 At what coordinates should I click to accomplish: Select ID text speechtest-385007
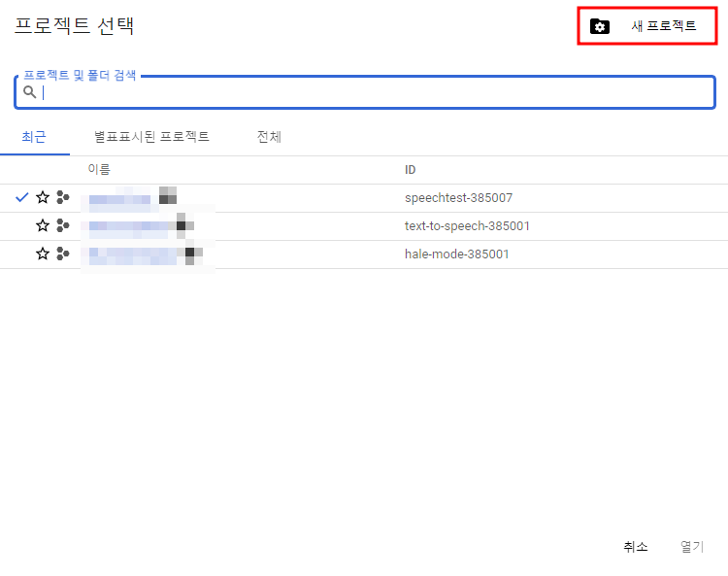458,198
